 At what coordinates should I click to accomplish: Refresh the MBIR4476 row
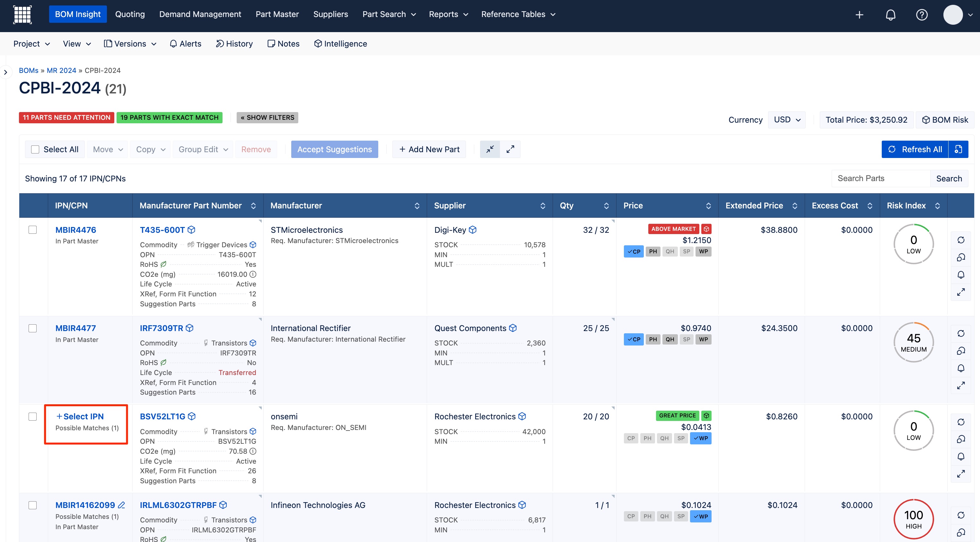pos(961,240)
